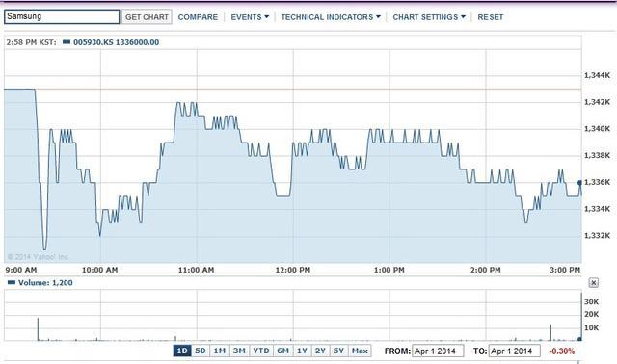Click the 005930.KS series legend swatch
The image size is (617, 364).
[67, 42]
